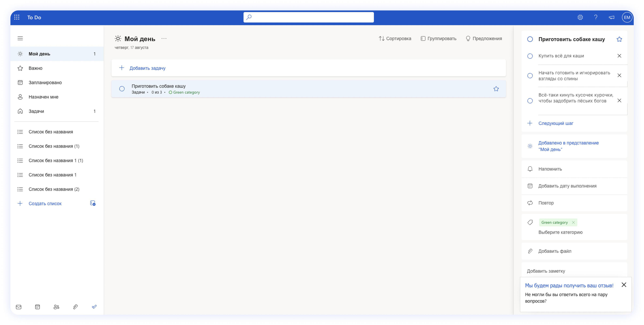Open Mail icon in bottom bar
Screen dimensions: 644x325
18,307
